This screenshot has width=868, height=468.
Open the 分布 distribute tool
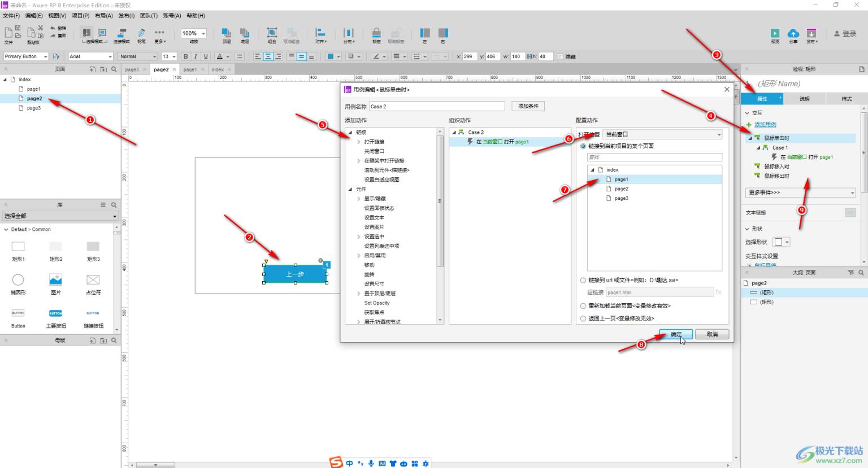point(349,35)
